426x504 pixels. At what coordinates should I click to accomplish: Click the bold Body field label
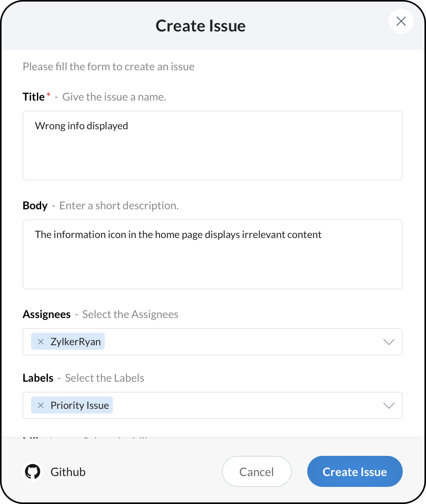click(x=35, y=205)
